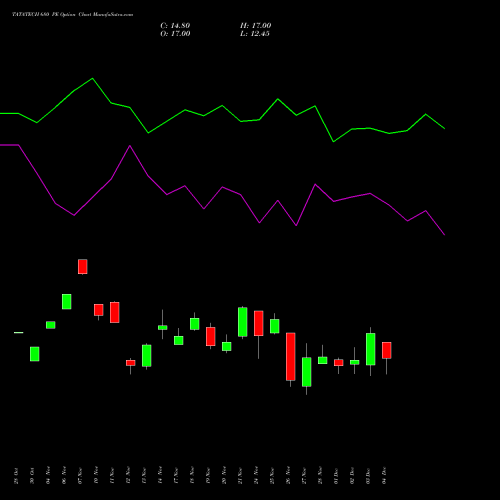Click the 02 Dec date axis label
Viewport: 500px width, 500px height.
click(352, 476)
